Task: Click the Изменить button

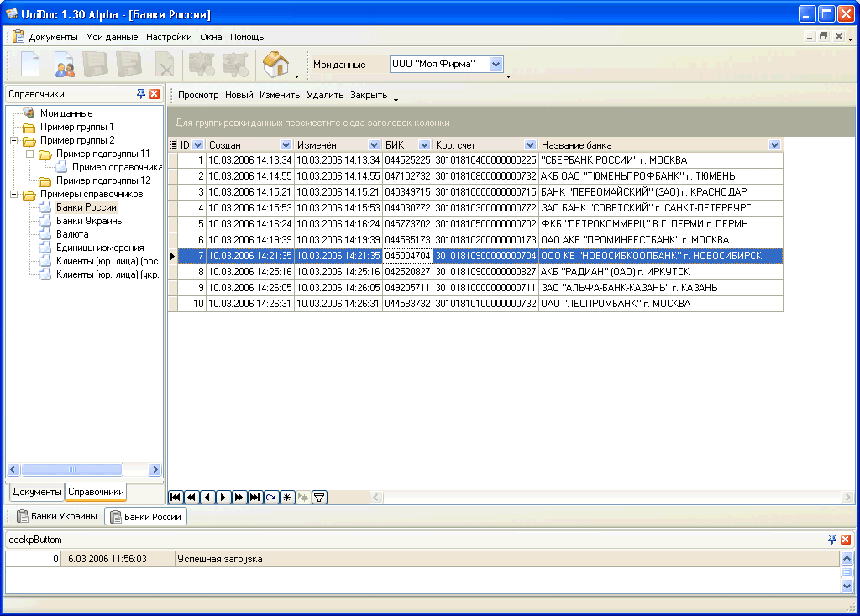Action: point(280,95)
